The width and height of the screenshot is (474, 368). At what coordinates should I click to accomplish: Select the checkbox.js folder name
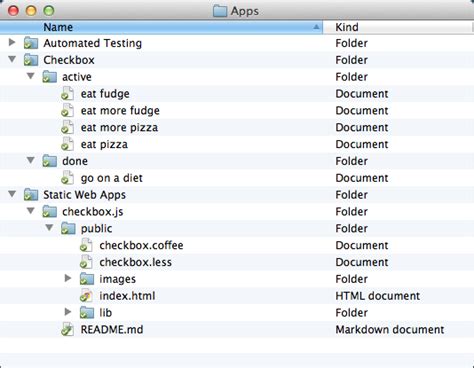(93, 212)
